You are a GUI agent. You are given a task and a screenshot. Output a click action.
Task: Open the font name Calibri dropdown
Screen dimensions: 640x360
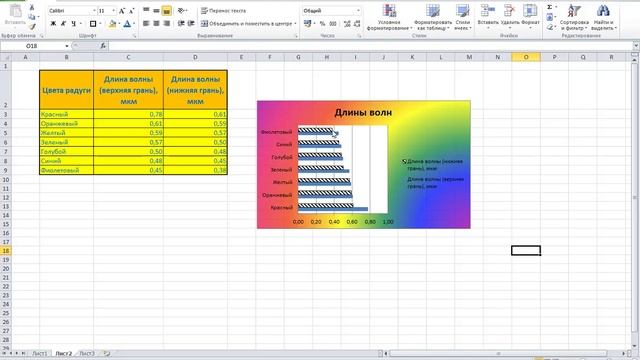coord(94,11)
